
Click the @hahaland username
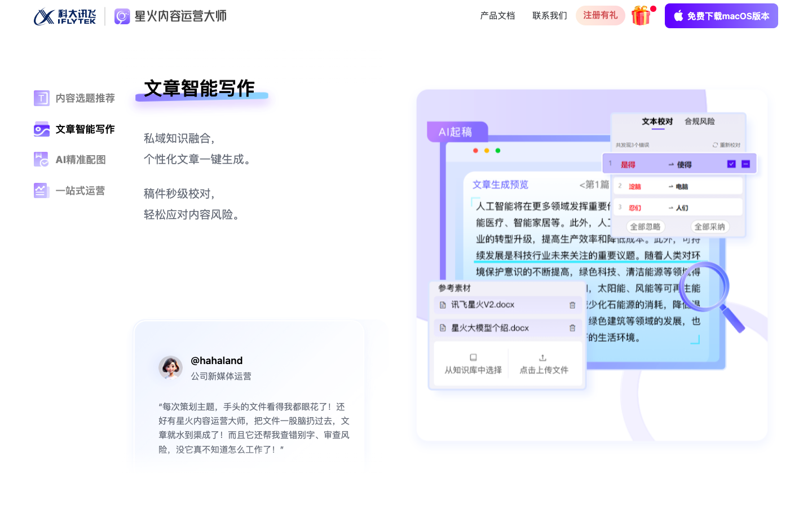(217, 361)
